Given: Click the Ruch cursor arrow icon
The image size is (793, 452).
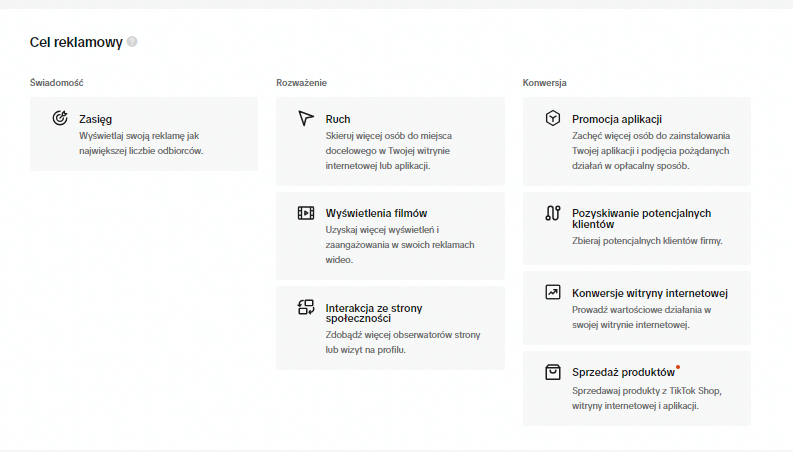Looking at the screenshot, I should [306, 118].
